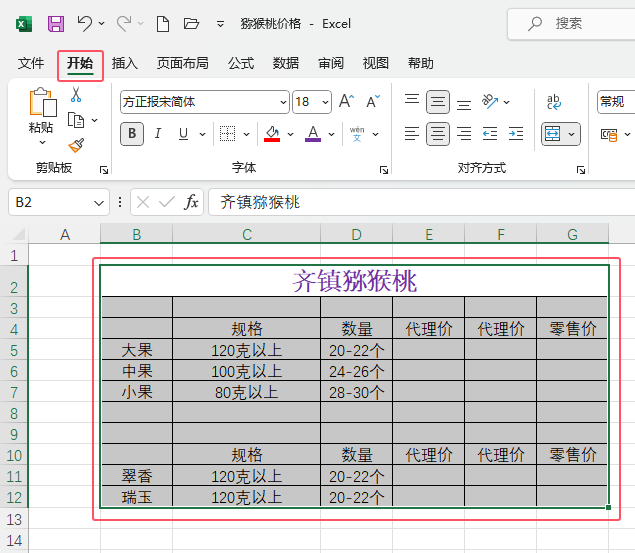Open the font name dropdown
The height and width of the screenshot is (553, 635).
pos(283,102)
